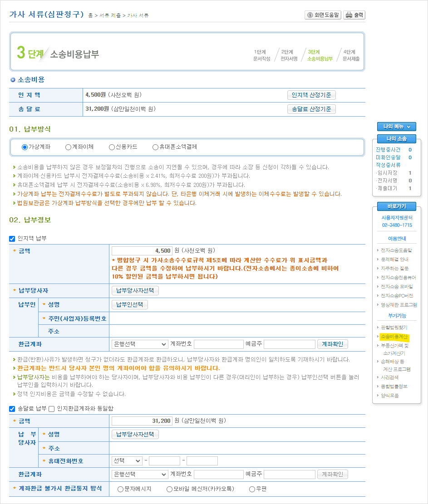Click 계좌번호 field in 인지액 환급계좌
Viewport: 428px width, 504px height.
click(219, 344)
